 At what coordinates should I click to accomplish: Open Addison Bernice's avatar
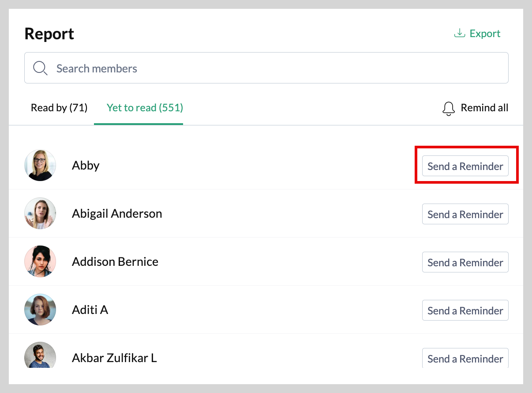pyautogui.click(x=40, y=261)
